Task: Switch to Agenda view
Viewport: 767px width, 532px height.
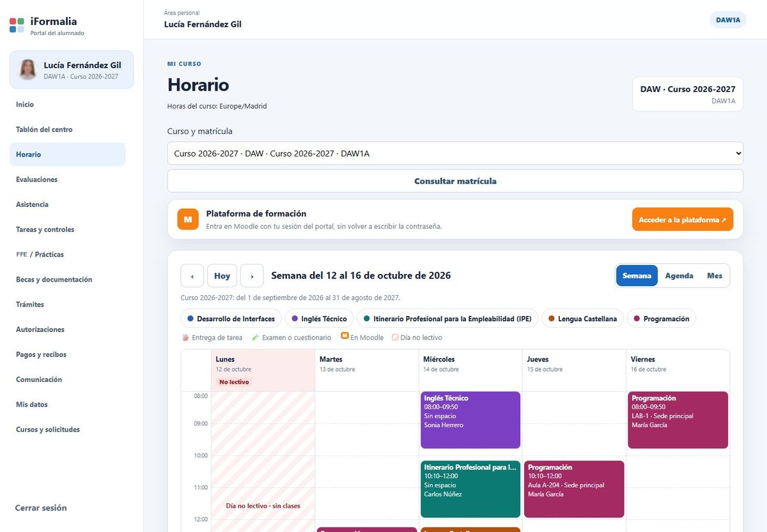Action: click(679, 276)
